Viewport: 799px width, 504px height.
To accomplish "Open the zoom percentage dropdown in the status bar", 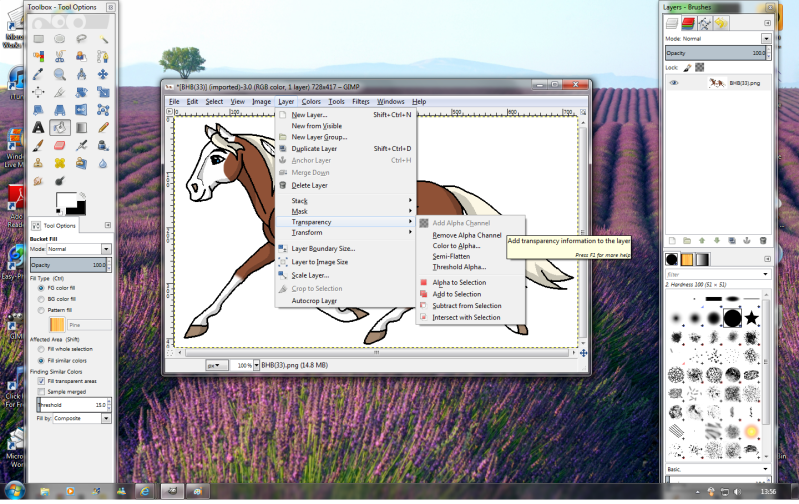I will click(x=256, y=365).
